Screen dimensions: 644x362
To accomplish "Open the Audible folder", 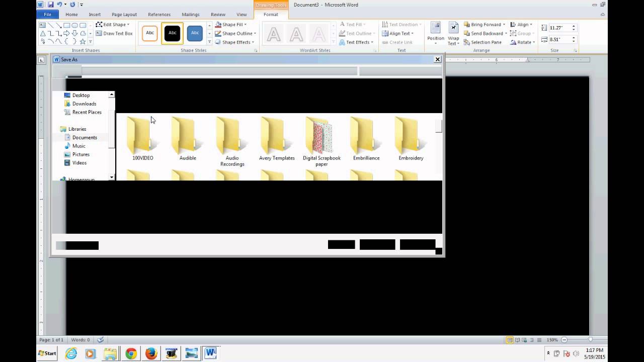I will pos(188,139).
